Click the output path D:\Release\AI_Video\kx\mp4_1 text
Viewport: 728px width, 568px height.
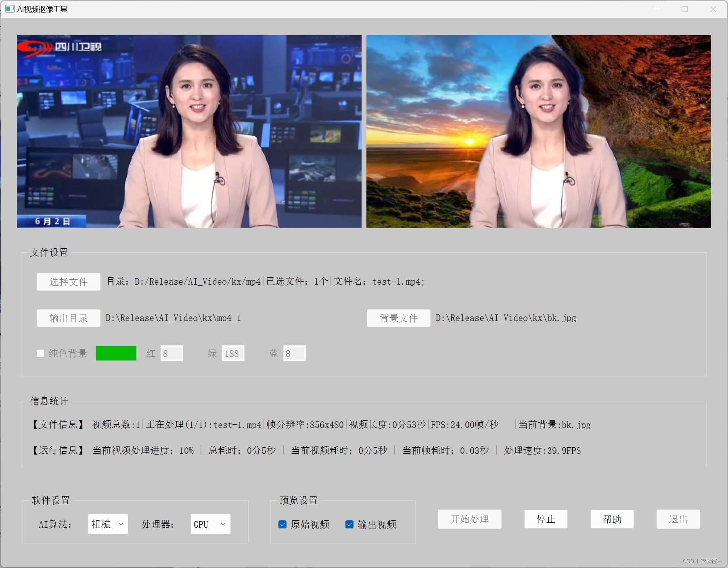(x=173, y=318)
